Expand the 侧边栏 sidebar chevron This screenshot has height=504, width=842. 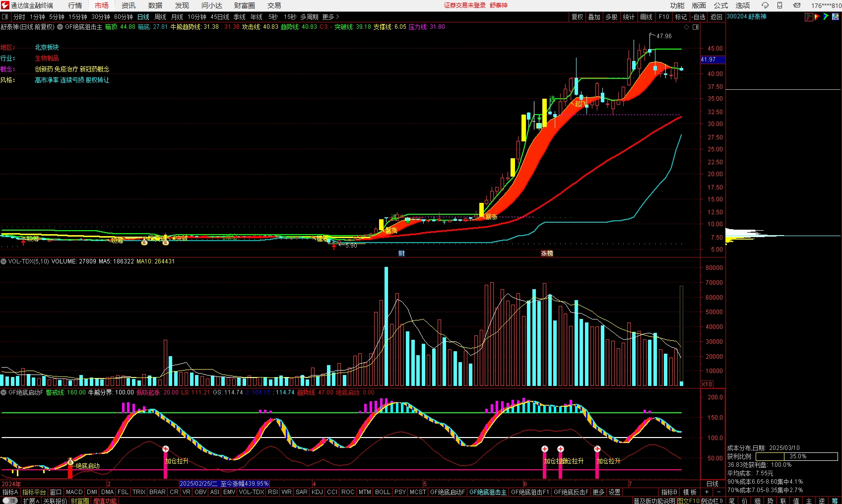tap(712, 501)
